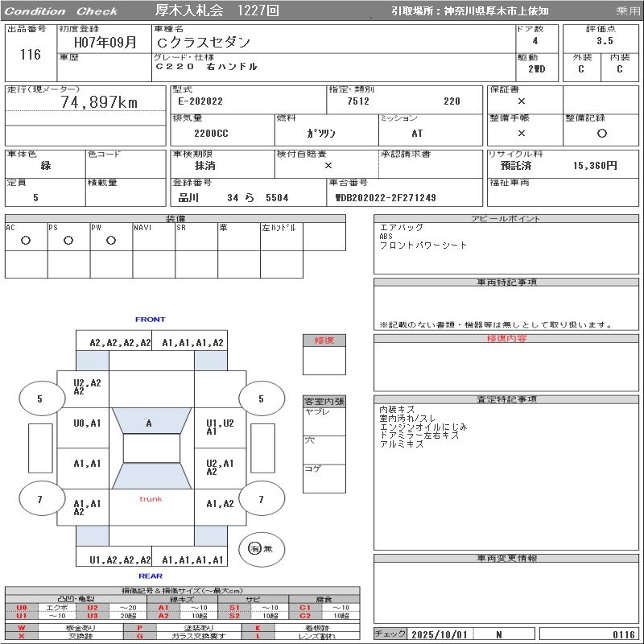Click the 乗用 label in the header

click(x=627, y=10)
